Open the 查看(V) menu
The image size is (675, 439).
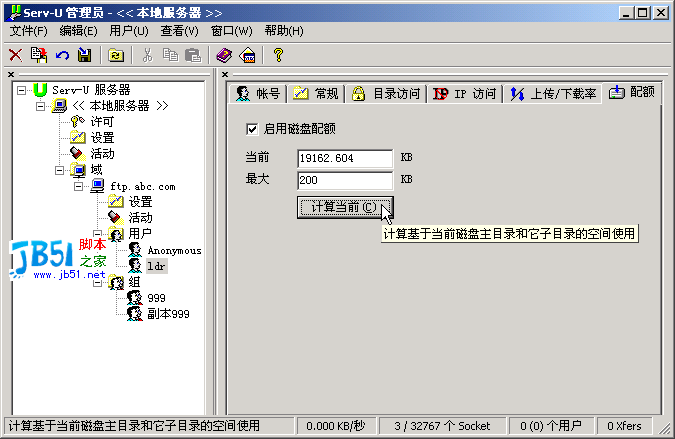pyautogui.click(x=180, y=31)
